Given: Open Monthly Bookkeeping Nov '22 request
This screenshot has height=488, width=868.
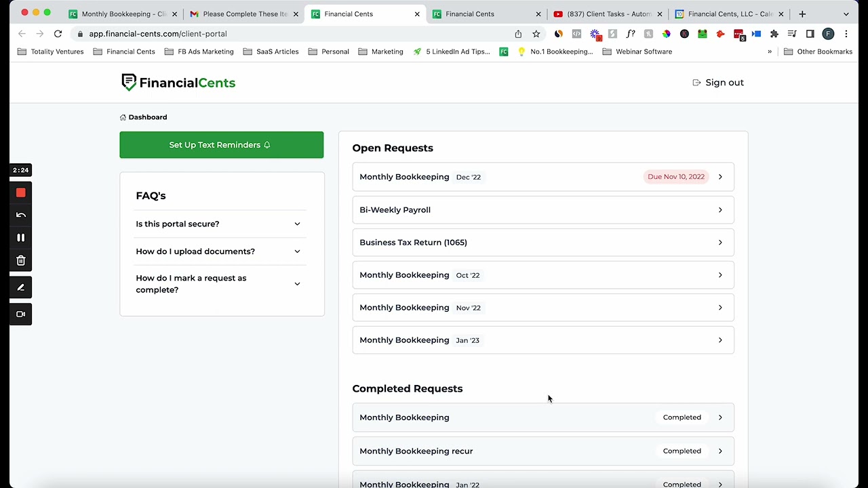Looking at the screenshot, I should click(x=543, y=308).
